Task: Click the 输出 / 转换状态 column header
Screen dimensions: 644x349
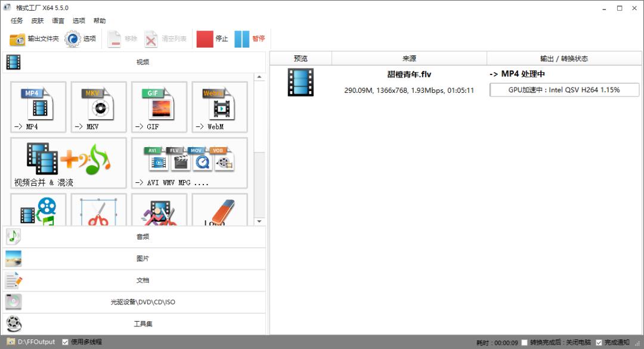Action: [x=564, y=58]
